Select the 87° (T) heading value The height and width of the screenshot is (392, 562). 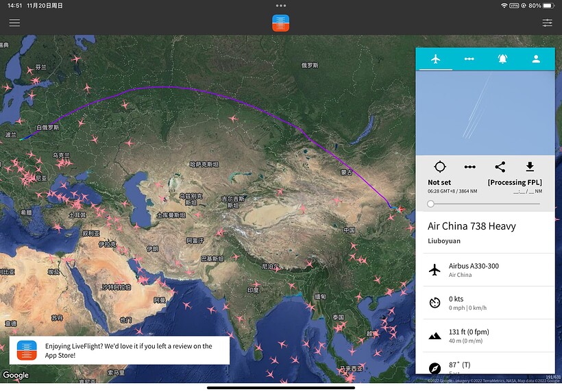click(459, 365)
